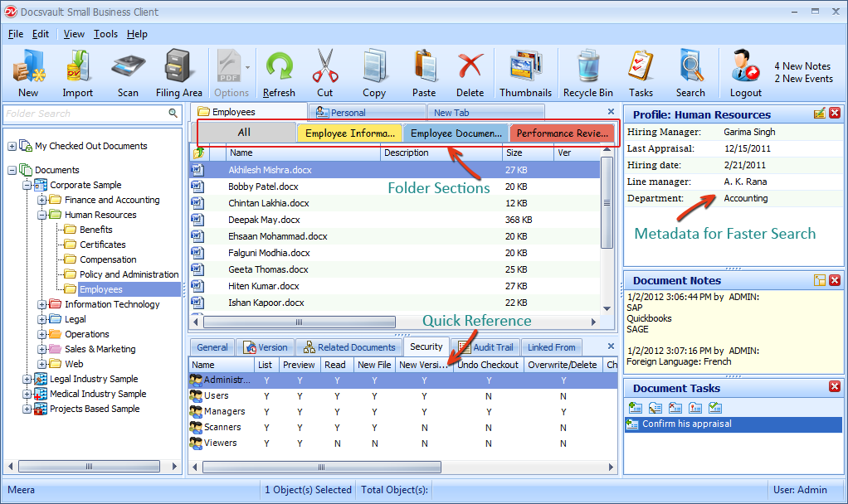Switch to the Personal tab
Viewport: 848px width, 504px height.
click(366, 113)
